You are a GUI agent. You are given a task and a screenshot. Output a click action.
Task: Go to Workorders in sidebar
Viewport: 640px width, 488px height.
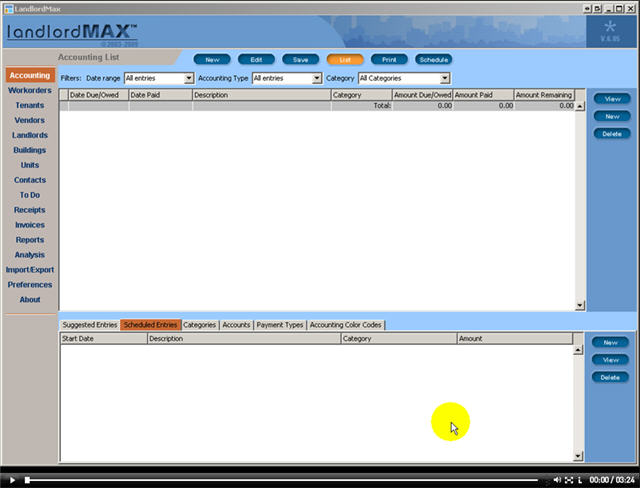(x=30, y=90)
